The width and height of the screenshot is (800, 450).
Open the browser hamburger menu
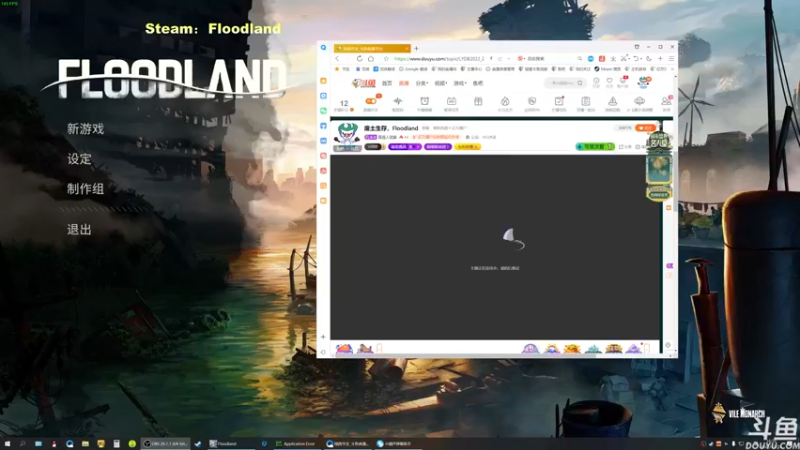point(671,59)
